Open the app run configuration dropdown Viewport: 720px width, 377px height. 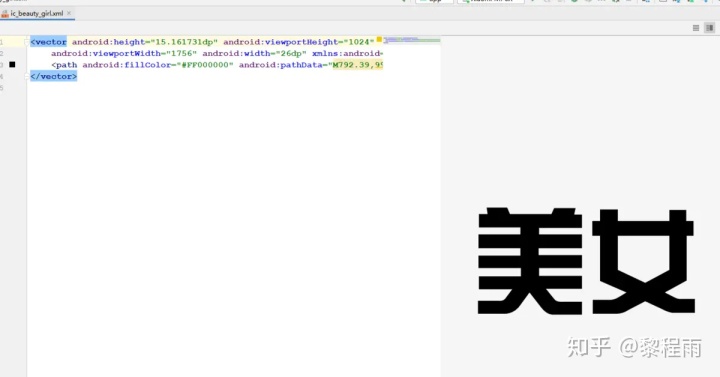point(434,1)
